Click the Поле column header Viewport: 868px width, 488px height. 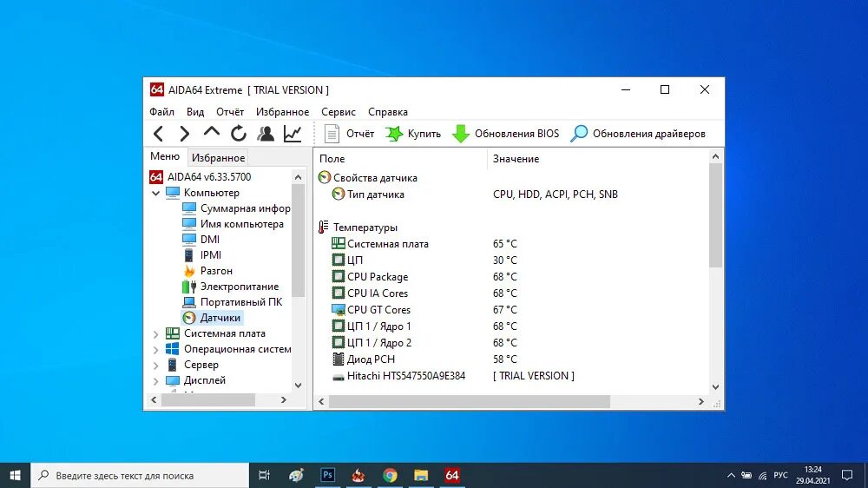(x=401, y=158)
